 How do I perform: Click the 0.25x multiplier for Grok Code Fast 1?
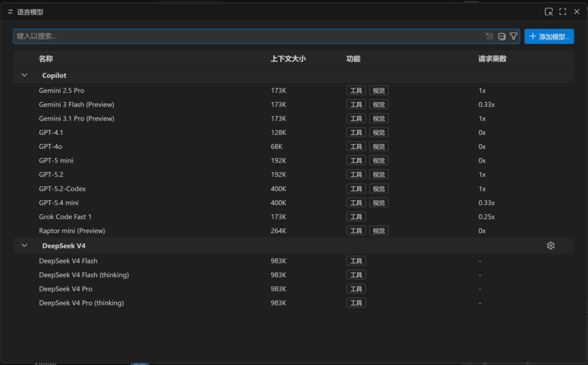pyautogui.click(x=486, y=216)
